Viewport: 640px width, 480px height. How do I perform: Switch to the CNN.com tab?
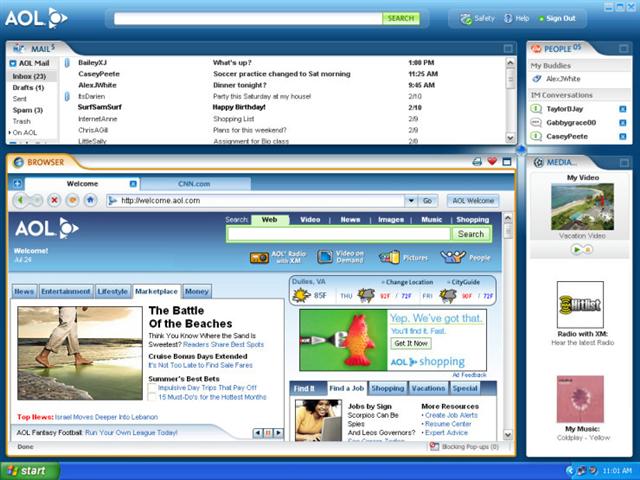pyautogui.click(x=194, y=184)
